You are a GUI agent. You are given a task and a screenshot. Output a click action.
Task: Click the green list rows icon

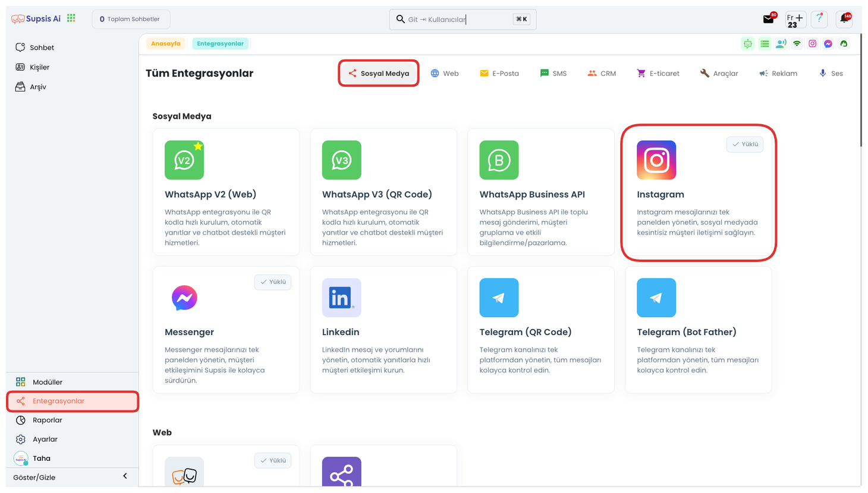click(765, 43)
